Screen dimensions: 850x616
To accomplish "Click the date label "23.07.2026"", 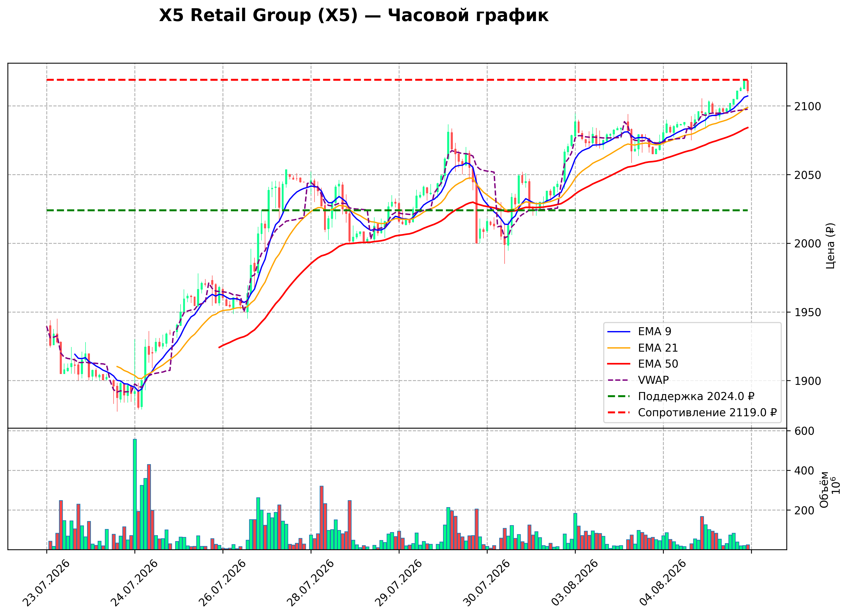I will [x=46, y=583].
